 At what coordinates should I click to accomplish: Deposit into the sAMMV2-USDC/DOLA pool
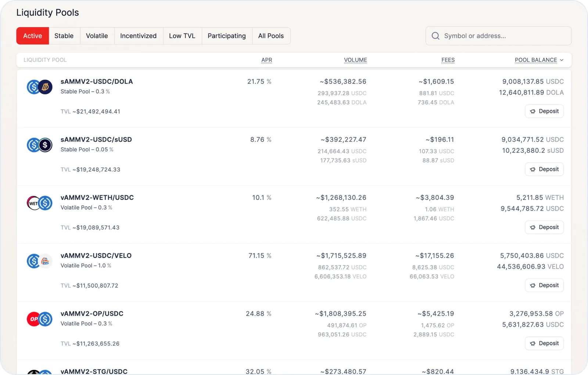click(x=544, y=111)
